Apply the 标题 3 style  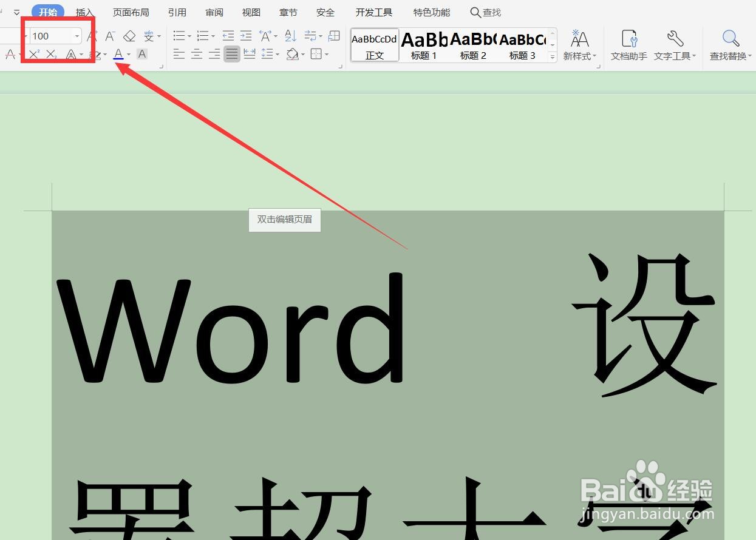(x=522, y=45)
